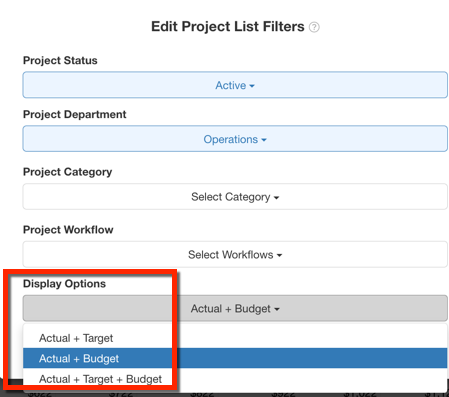Click the help question mark icon

click(x=314, y=27)
